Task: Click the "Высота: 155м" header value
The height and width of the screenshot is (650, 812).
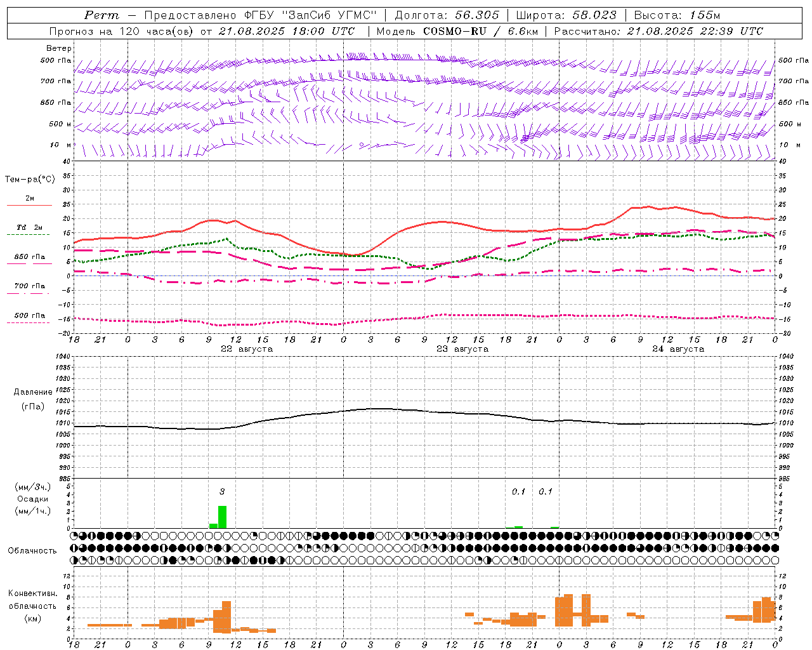Action: (x=677, y=15)
